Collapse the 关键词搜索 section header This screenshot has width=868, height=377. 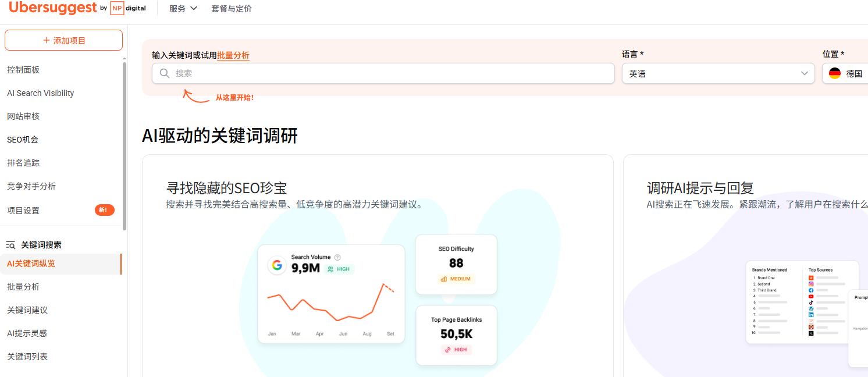click(41, 245)
